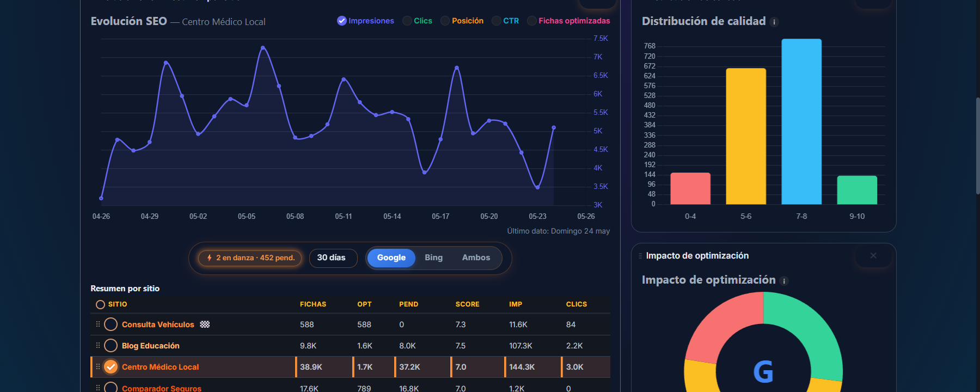The image size is (980, 392).
Task: Open the Centro Médico Local site link
Action: coord(161,366)
